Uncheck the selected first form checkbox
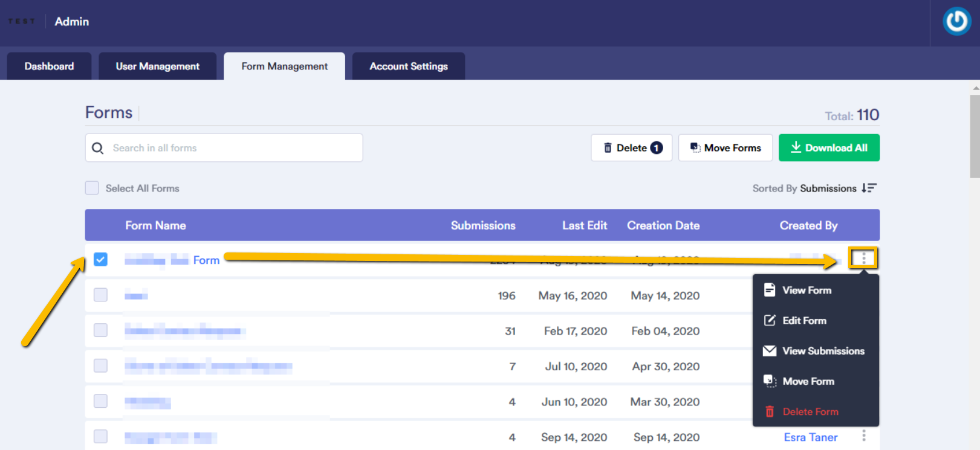The height and width of the screenshot is (450, 980). pyautogui.click(x=101, y=260)
